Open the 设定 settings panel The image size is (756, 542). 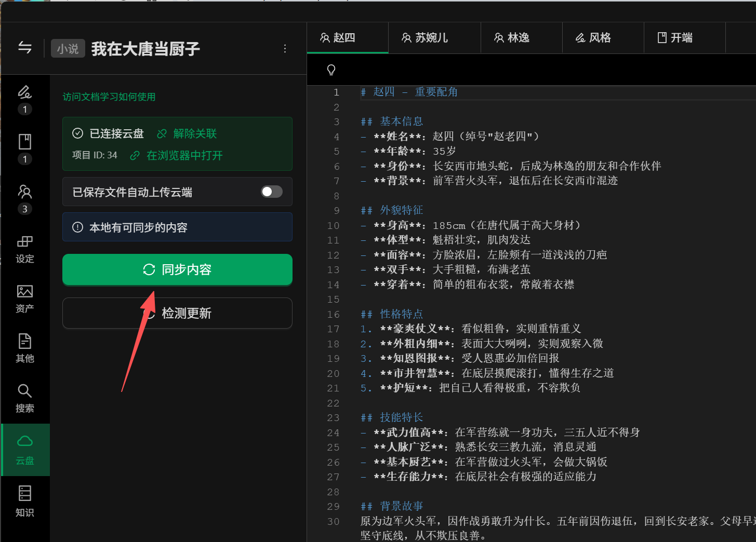[x=25, y=249]
